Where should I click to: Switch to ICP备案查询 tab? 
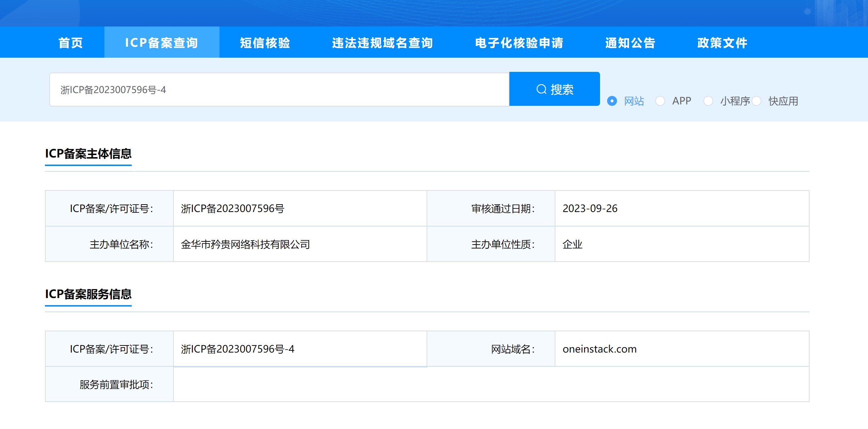(x=162, y=43)
